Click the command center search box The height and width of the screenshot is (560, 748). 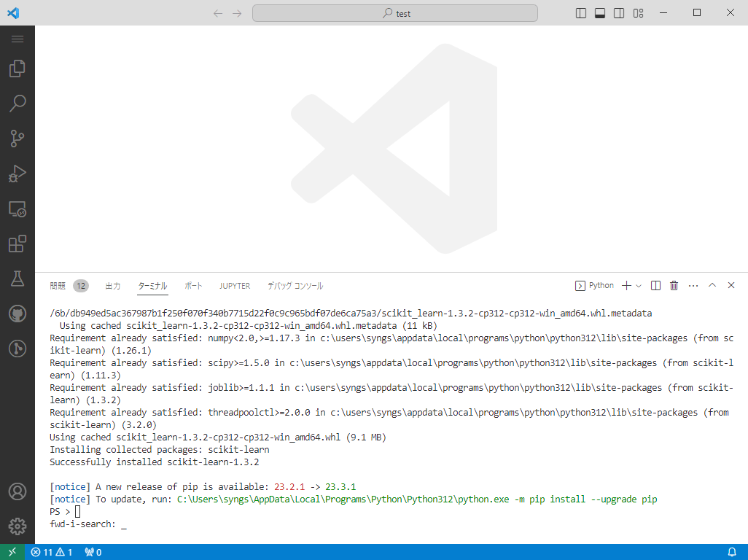tap(395, 13)
